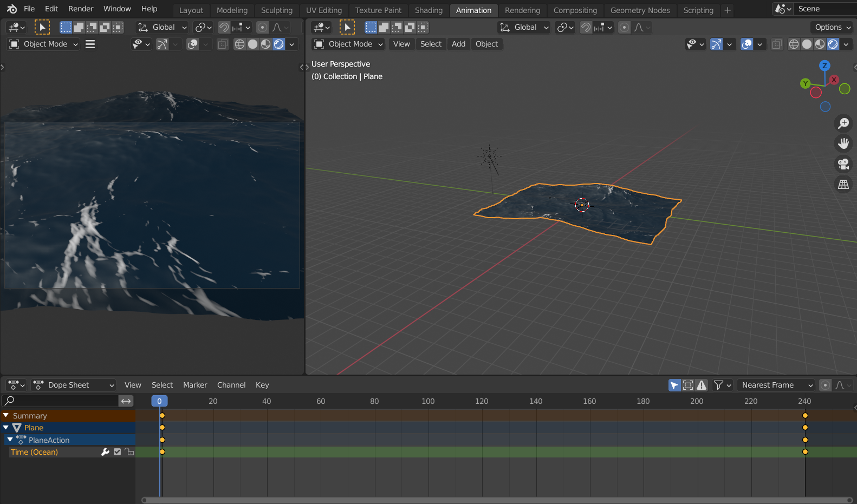Toggle lock on Time (Ocean) channel
Screen dimensions: 857x504
(x=129, y=452)
